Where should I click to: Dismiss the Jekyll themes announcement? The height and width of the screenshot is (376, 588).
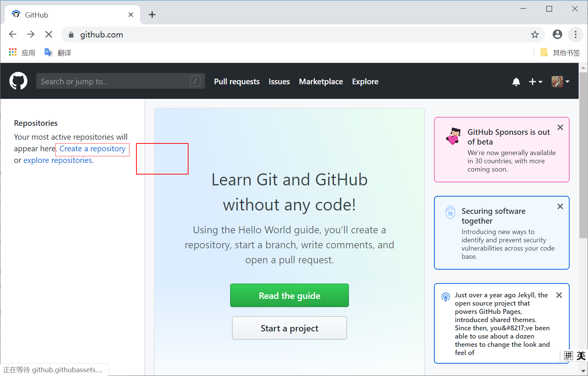pyautogui.click(x=559, y=295)
